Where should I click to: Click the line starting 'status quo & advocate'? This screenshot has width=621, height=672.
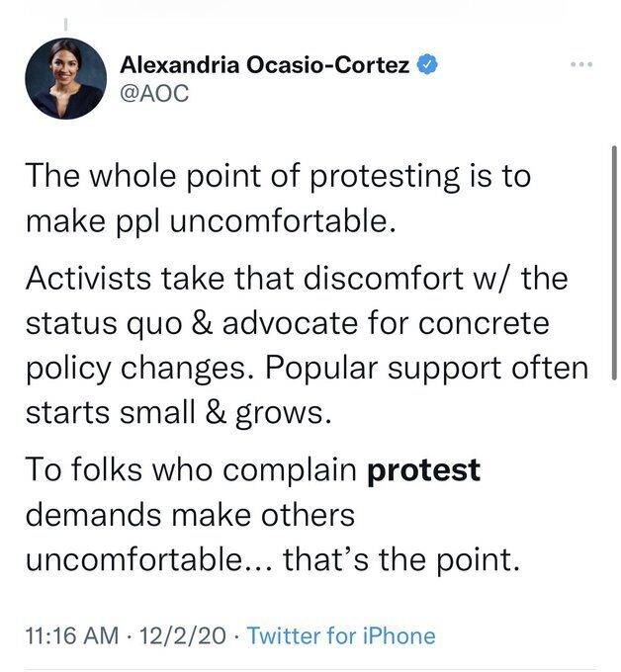(x=288, y=323)
